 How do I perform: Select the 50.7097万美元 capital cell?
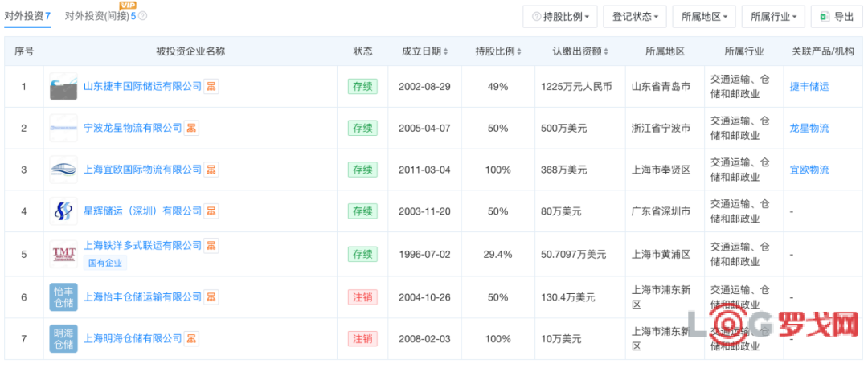574,255
